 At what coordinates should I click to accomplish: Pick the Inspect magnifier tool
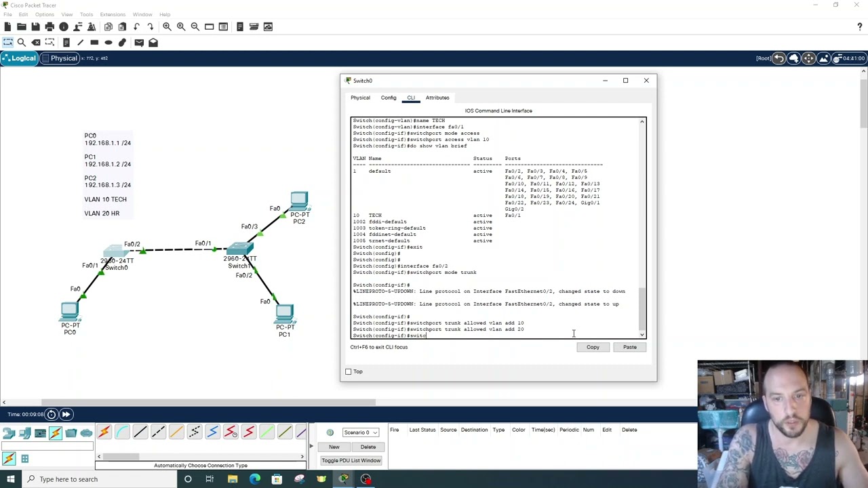[x=22, y=42]
